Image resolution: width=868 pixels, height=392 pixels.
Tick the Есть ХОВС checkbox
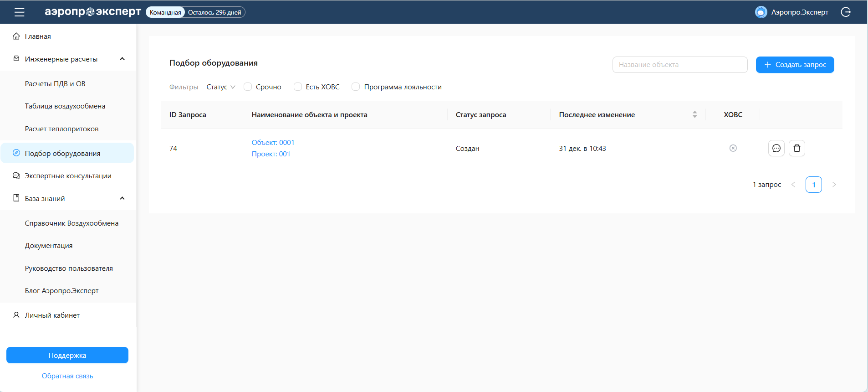[x=298, y=87]
